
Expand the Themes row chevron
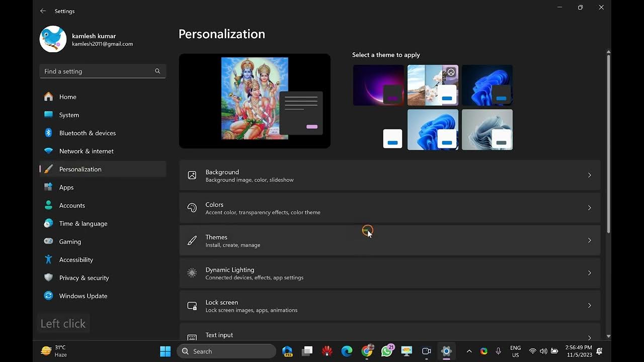589,240
